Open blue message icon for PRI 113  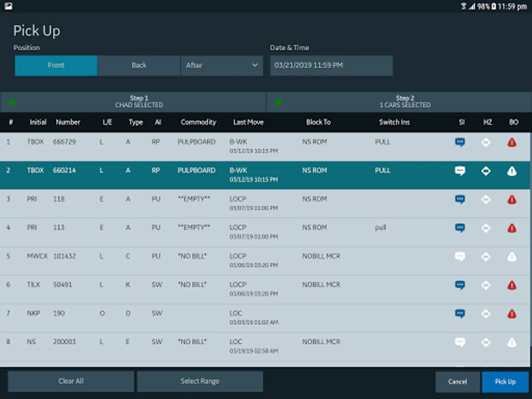coord(460,228)
